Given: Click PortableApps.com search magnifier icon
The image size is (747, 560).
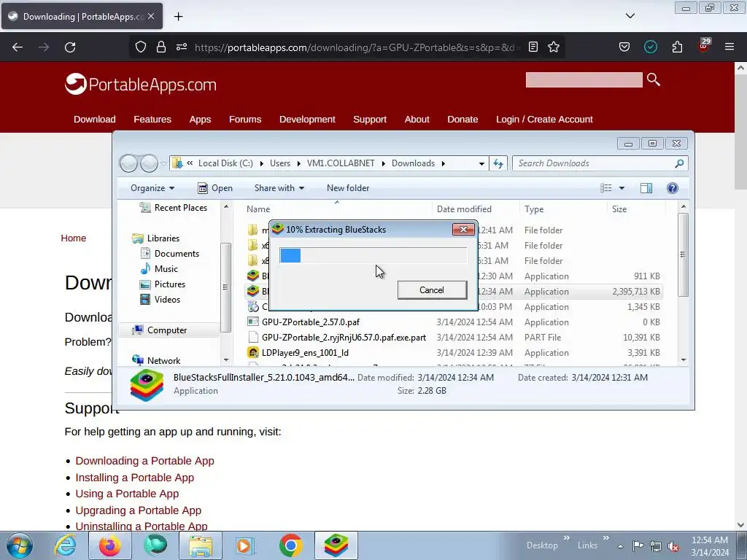Looking at the screenshot, I should click(654, 79).
